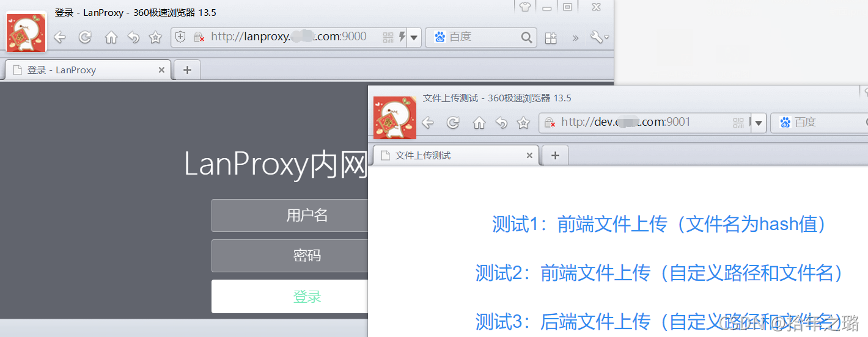The height and width of the screenshot is (337, 868).
Task: Open new tab in LanProxy browser window
Action: click(x=187, y=70)
